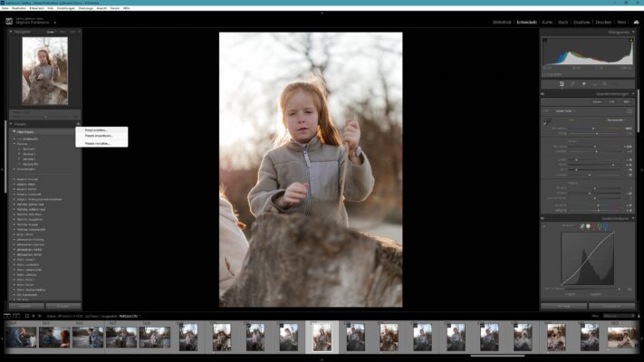The height and width of the screenshot is (362, 644).
Task: Click the Zurücksetzen button at bottom right
Action: [x=612, y=306]
